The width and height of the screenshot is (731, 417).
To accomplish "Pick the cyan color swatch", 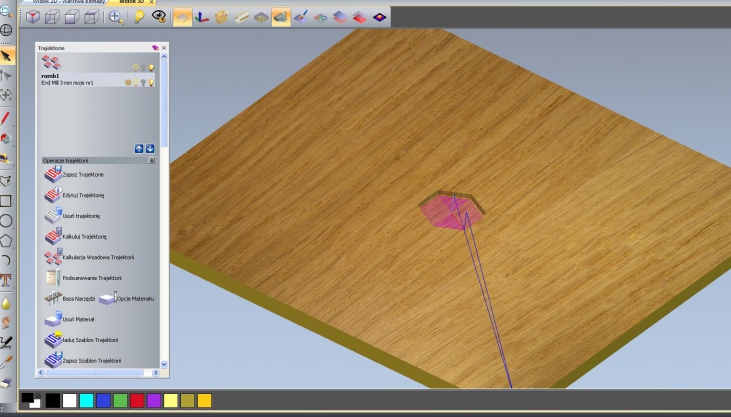I will coord(86,400).
